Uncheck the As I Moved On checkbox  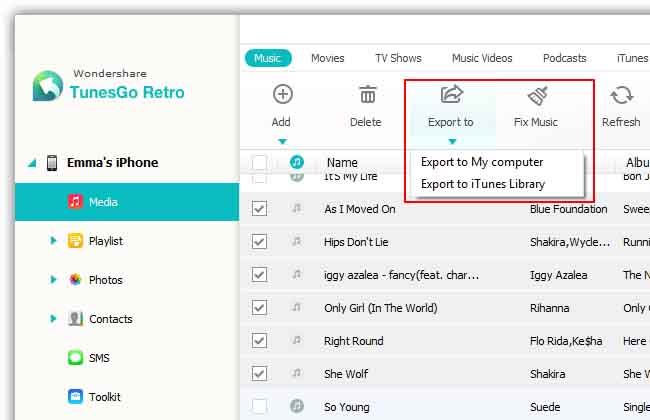pos(259,209)
